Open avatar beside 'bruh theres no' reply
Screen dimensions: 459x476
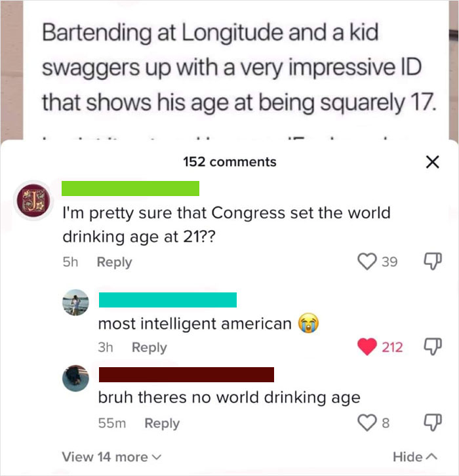click(x=75, y=378)
